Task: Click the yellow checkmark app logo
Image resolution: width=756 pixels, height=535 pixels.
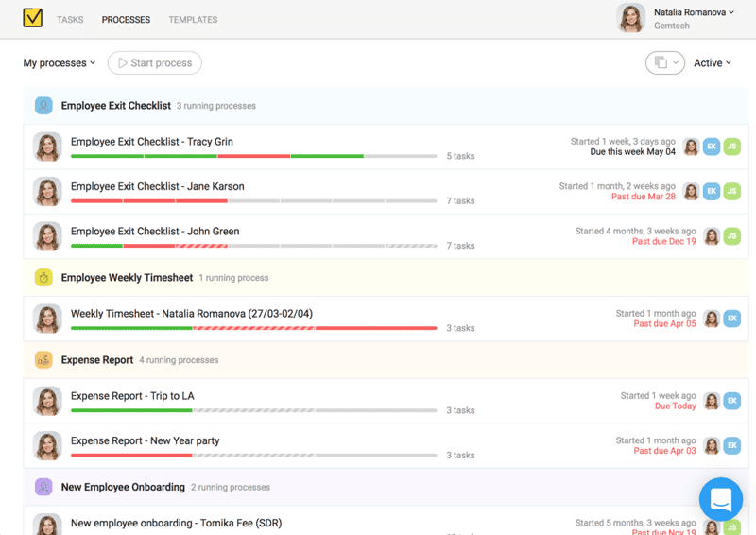Action: [32, 19]
